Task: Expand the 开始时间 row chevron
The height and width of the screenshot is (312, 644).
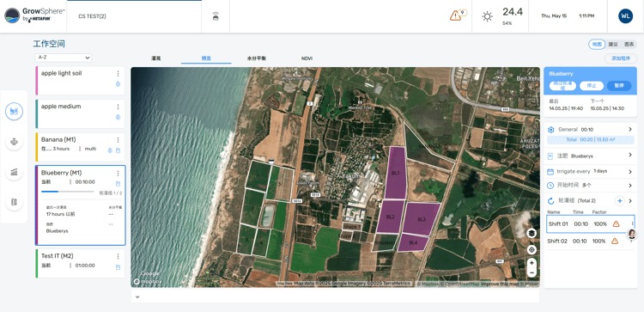Action: (x=630, y=186)
